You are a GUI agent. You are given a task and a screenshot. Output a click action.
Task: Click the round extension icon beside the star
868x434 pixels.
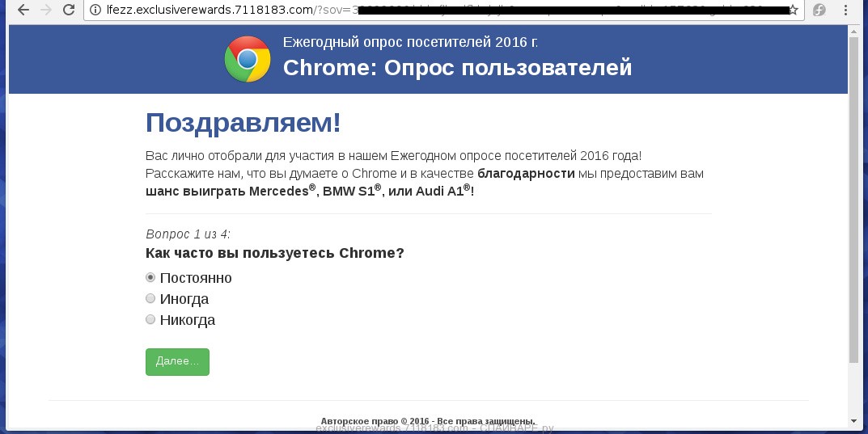(x=819, y=11)
